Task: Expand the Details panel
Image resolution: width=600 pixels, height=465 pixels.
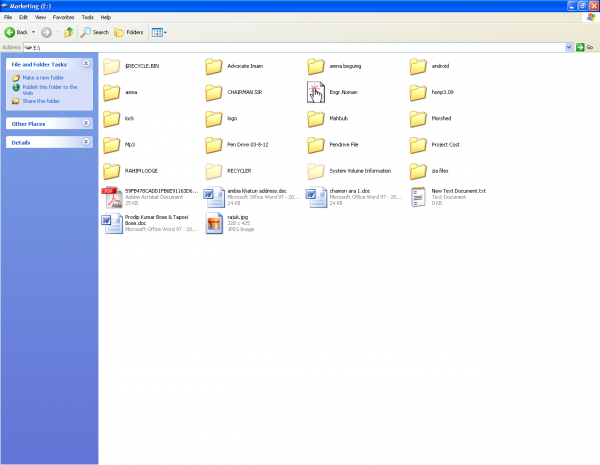Action: [x=86, y=142]
